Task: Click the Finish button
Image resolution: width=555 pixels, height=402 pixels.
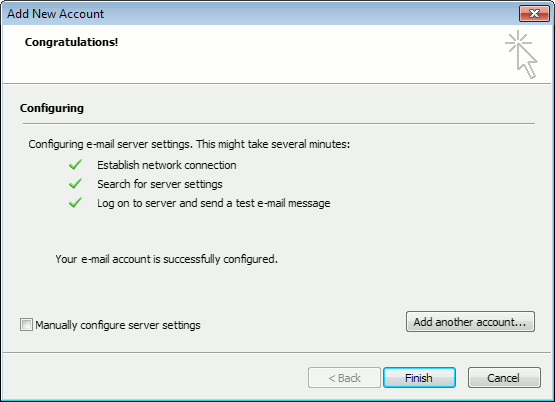Action: pyautogui.click(x=419, y=378)
